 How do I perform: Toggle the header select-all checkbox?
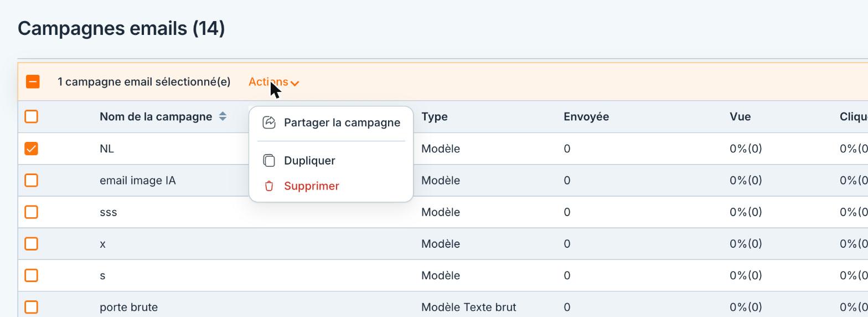pyautogui.click(x=32, y=116)
